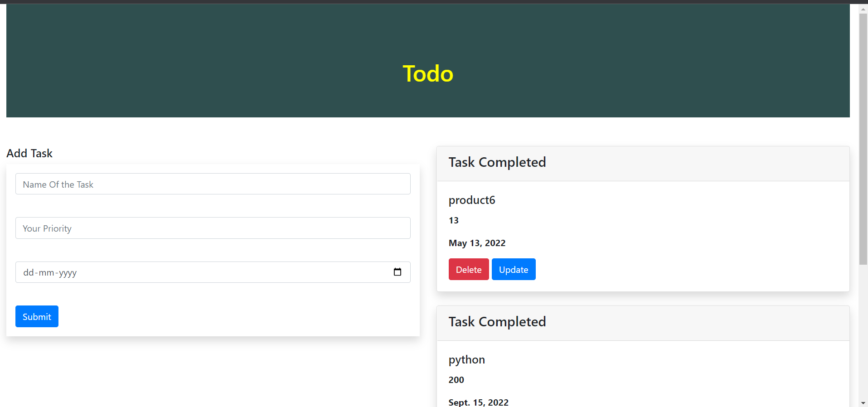Click the Name Of the Task field
Screen dimensions: 868x407
(x=213, y=184)
